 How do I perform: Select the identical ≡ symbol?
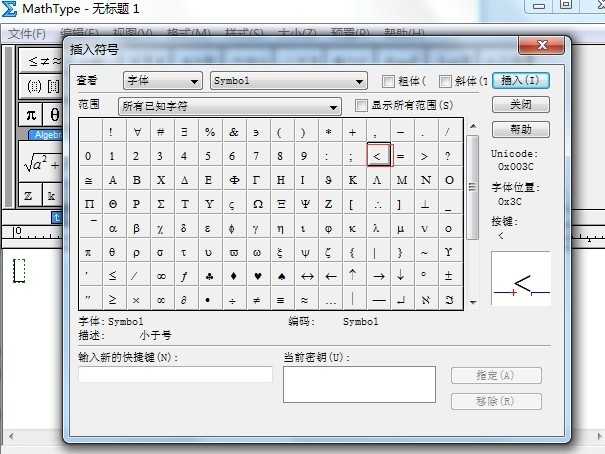pos(281,299)
